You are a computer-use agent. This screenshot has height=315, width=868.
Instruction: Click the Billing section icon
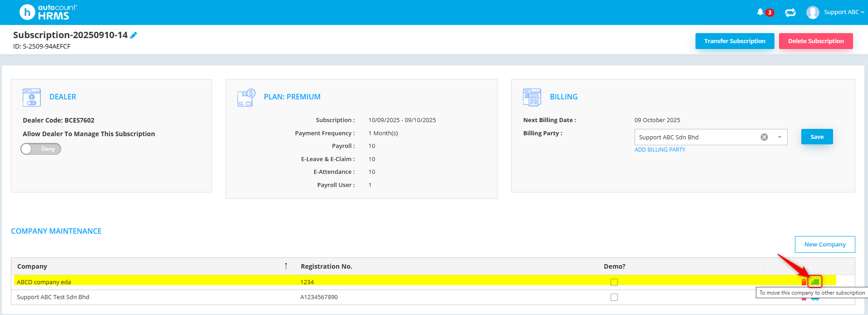click(x=532, y=97)
